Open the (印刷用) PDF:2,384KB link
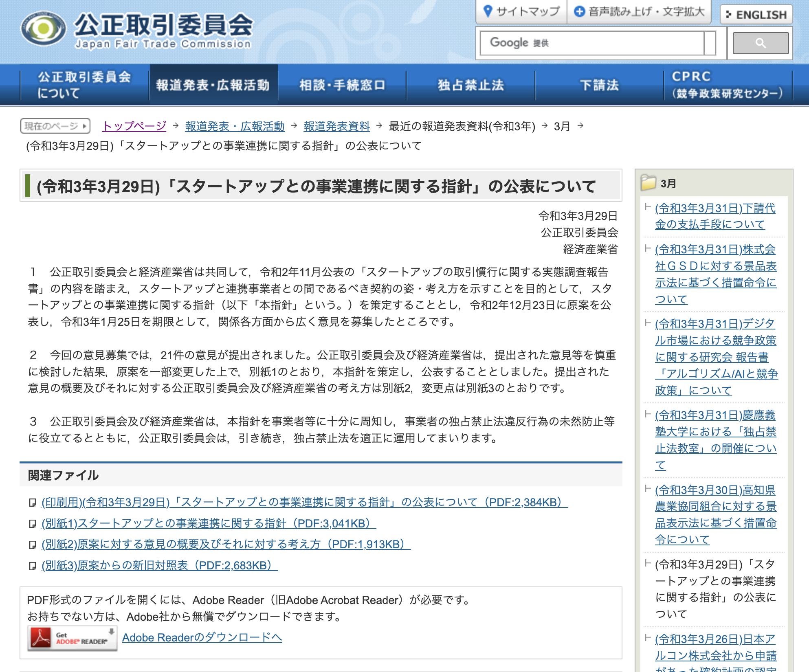Screen dimensions: 809x672 coord(304,502)
